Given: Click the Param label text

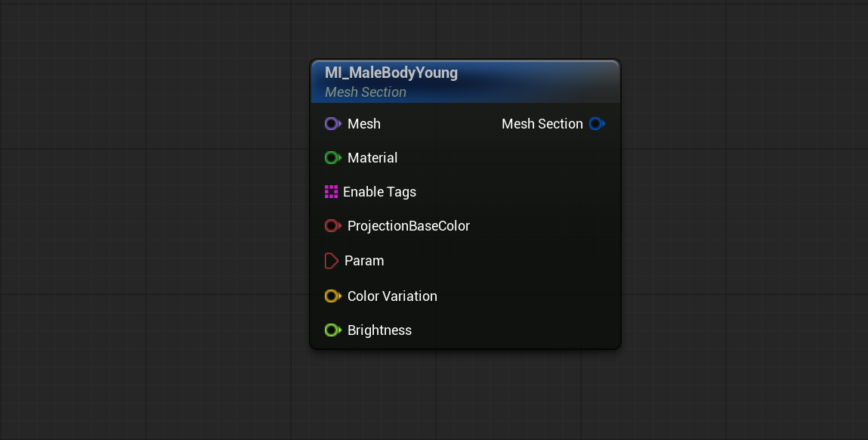Looking at the screenshot, I should click(x=363, y=261).
